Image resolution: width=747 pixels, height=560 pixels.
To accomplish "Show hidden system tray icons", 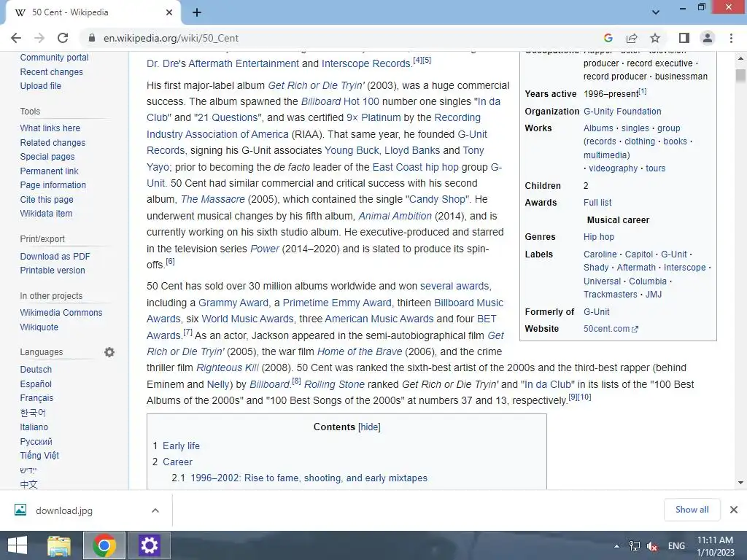I will [616, 546].
